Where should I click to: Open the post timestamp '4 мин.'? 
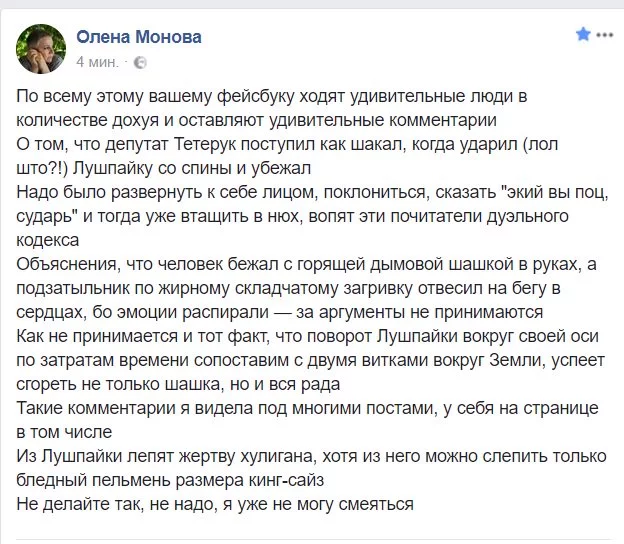pyautogui.click(x=98, y=62)
